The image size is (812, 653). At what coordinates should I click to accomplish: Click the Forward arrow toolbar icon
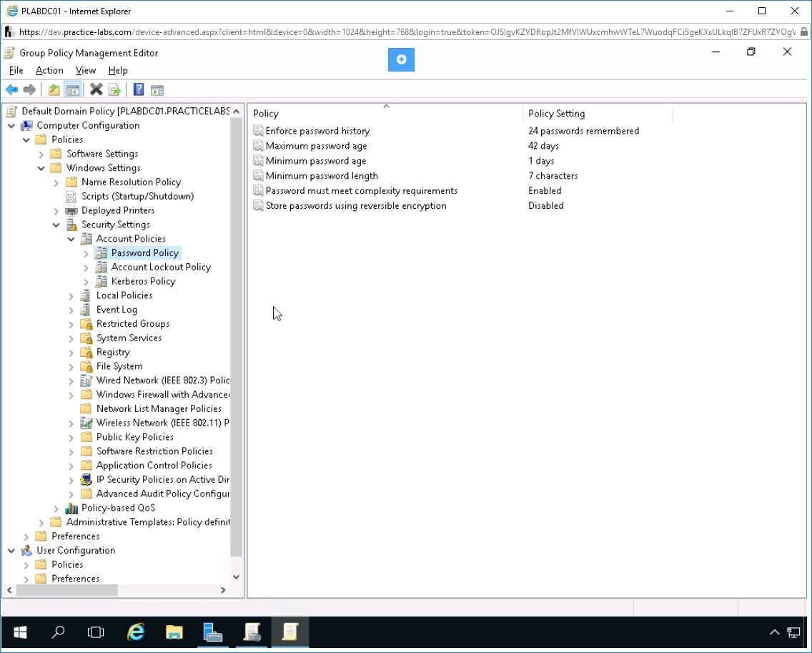click(x=29, y=89)
